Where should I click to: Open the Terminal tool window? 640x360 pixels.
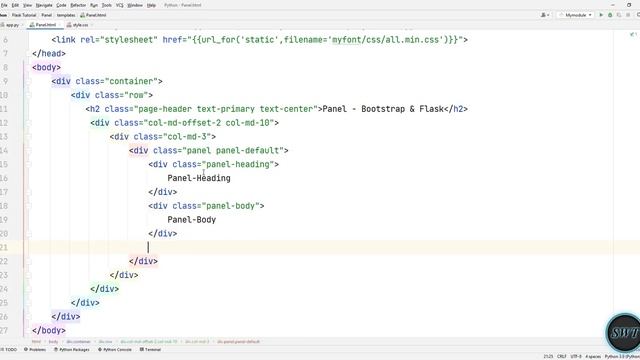point(151,350)
